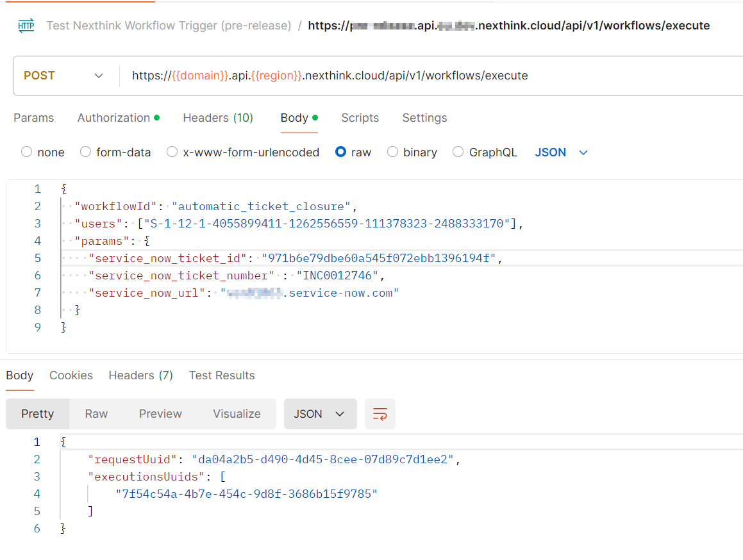Open the Test Results tab
The height and width of the screenshot is (560, 743).
[x=222, y=375]
